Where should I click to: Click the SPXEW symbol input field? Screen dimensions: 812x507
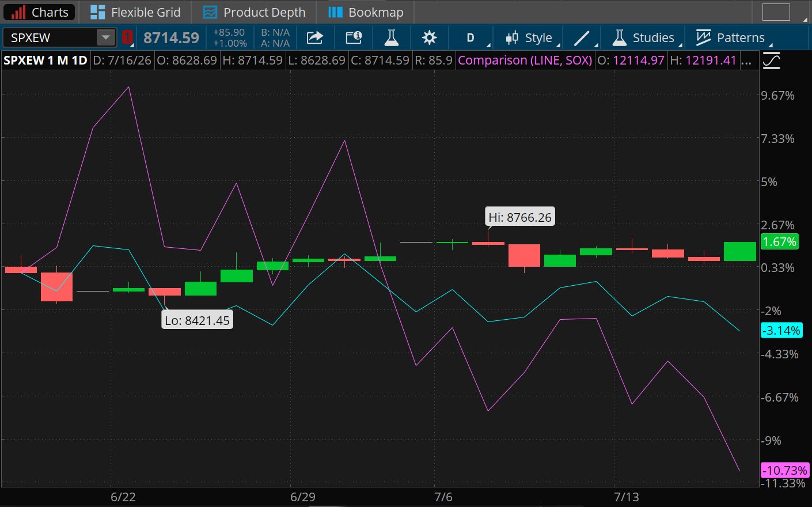tap(50, 38)
